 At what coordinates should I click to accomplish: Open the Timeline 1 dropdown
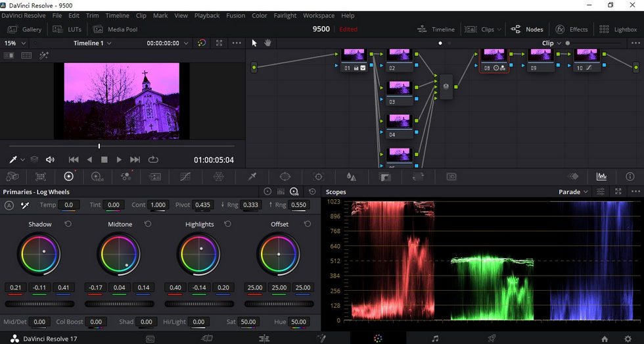point(93,43)
